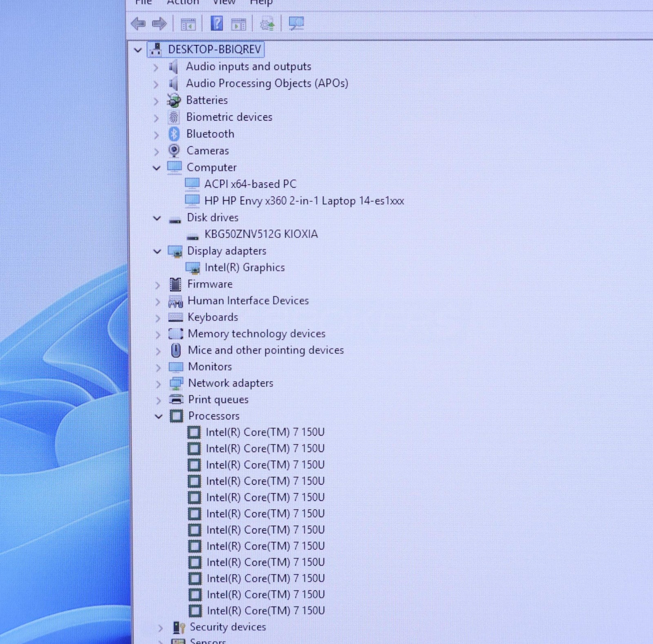Viewport: 653px width, 644px height.
Task: Open the View menu
Action: click(x=224, y=2)
